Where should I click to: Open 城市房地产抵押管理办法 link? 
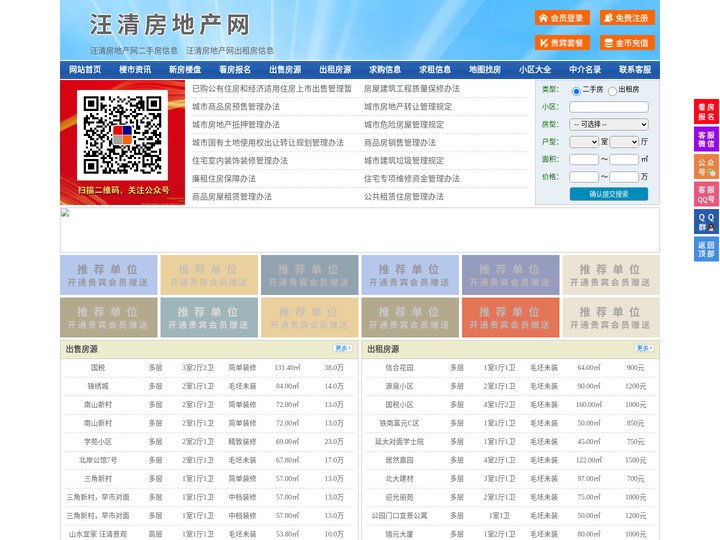point(236,124)
